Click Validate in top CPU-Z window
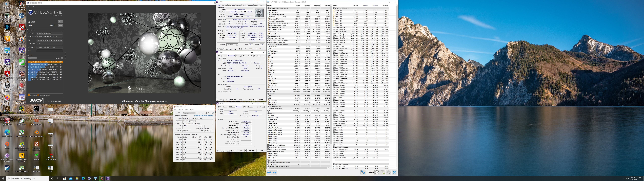Viewport: 644px width, 181px height. coord(251,49)
